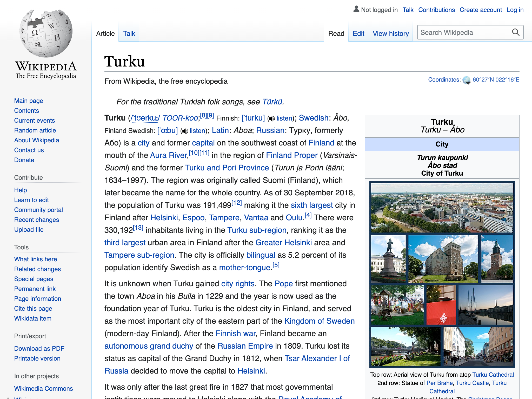Open the Printable version
Image resolution: width=532 pixels, height=399 pixels.
click(x=37, y=358)
